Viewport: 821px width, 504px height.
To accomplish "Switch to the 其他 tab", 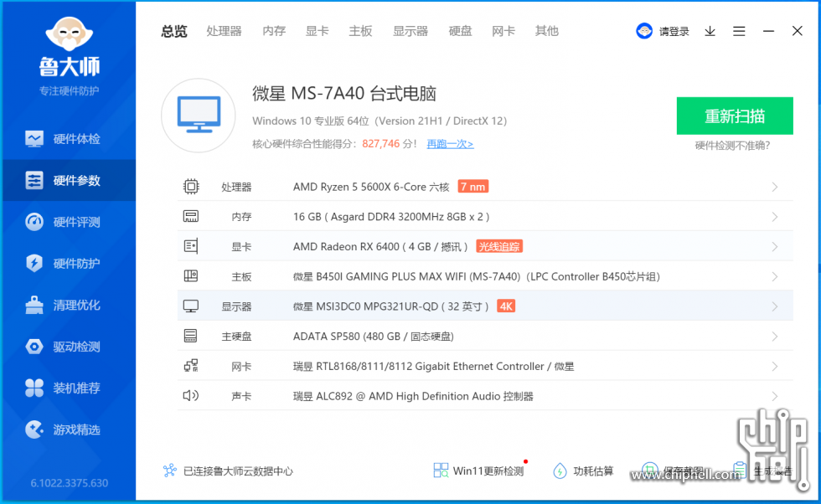I will [x=547, y=32].
